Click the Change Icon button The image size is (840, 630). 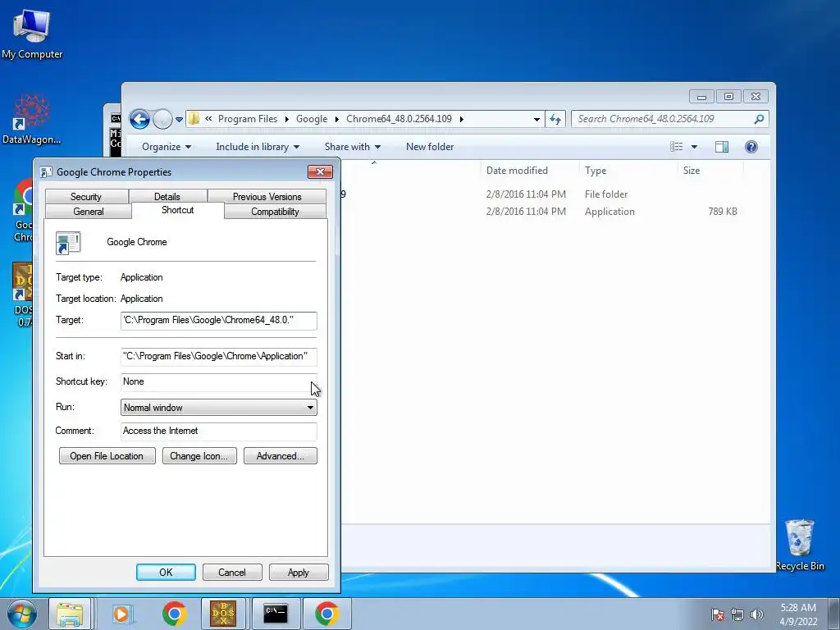pos(199,456)
